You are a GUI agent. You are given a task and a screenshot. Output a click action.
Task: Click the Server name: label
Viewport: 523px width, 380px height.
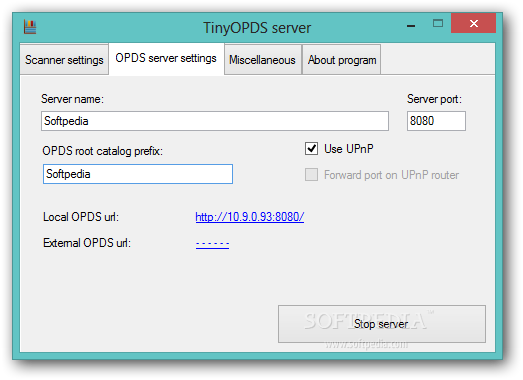point(72,99)
